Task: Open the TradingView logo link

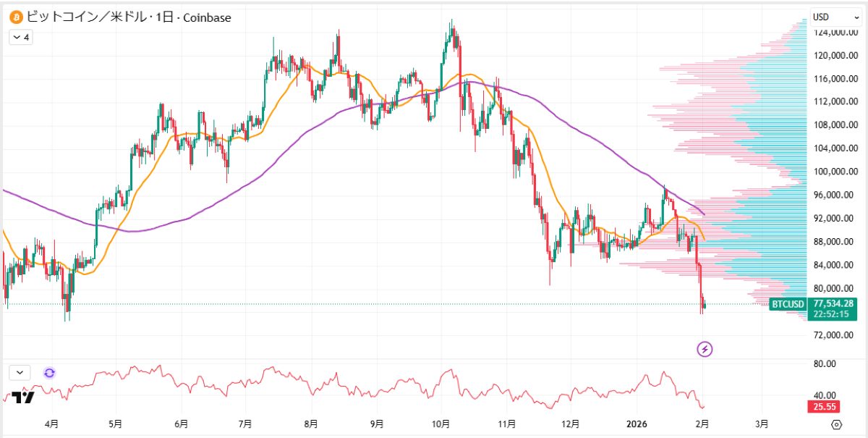Action: tap(23, 397)
